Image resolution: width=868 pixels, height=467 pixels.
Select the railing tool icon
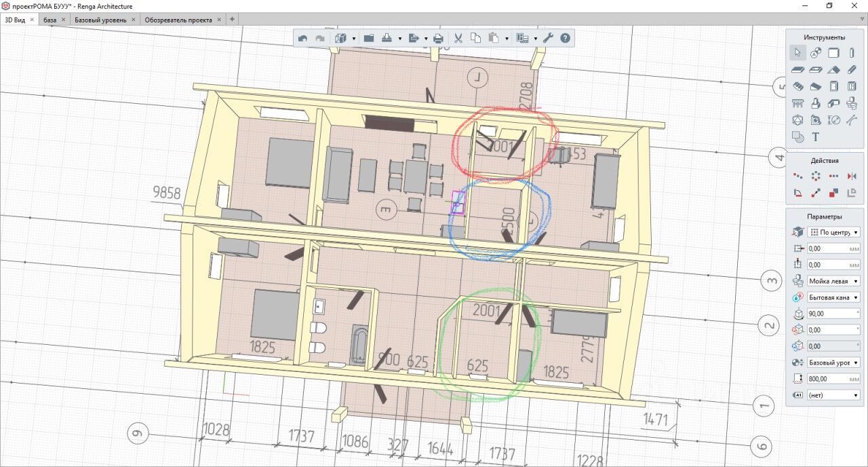pyautogui.click(x=797, y=103)
